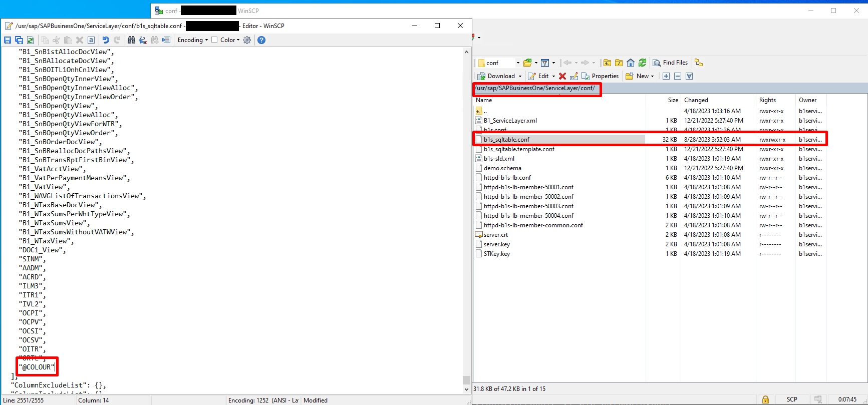Go to the parent directory icon
The height and width of the screenshot is (405, 868).
pyautogui.click(x=607, y=63)
